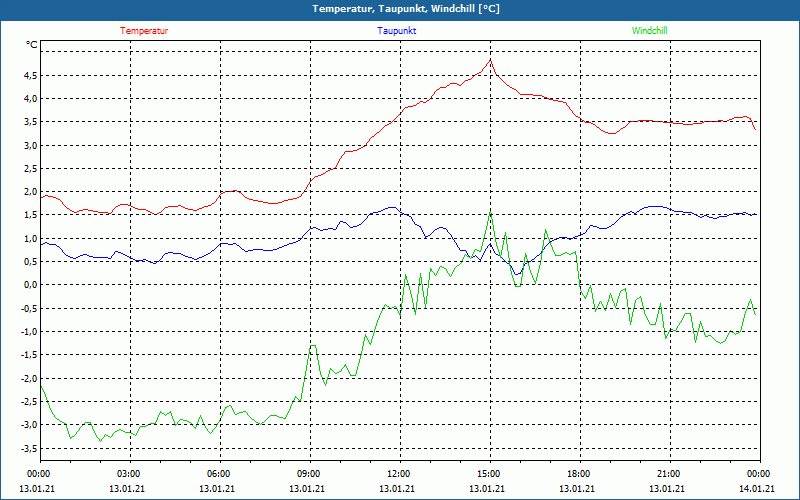Screen dimensions: 800x500
Task: Click the green Windchill legend label
Action: click(649, 31)
